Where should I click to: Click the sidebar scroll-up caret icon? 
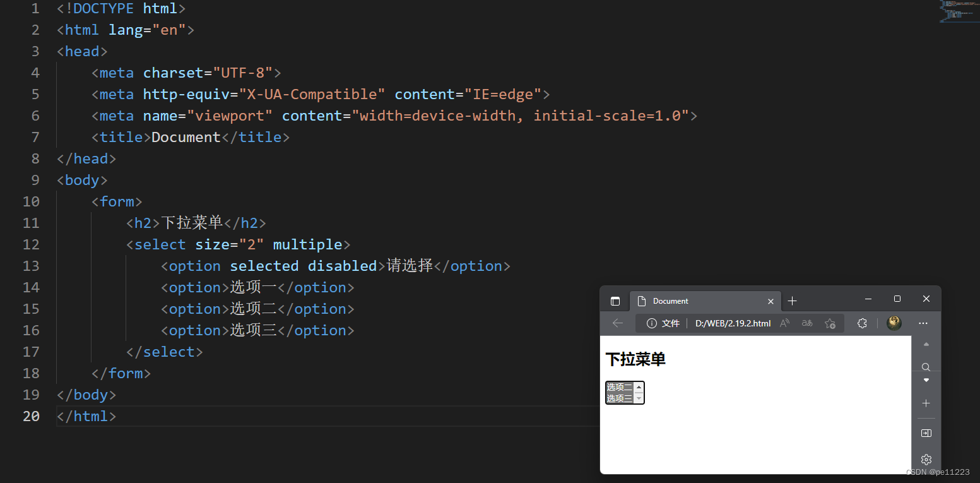coord(926,345)
